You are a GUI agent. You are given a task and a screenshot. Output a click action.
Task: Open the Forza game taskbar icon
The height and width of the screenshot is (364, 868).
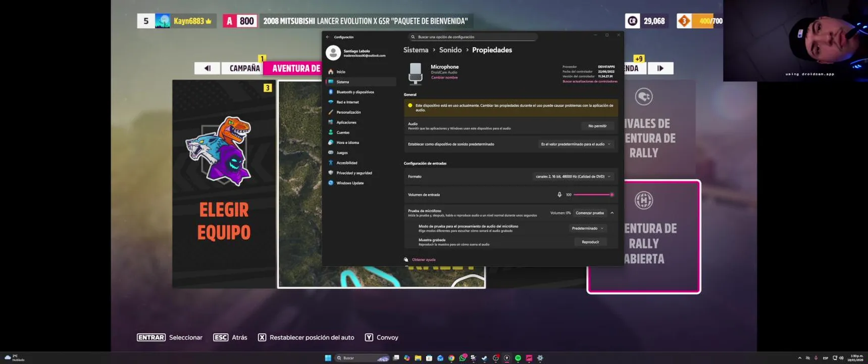pyautogui.click(x=529, y=358)
